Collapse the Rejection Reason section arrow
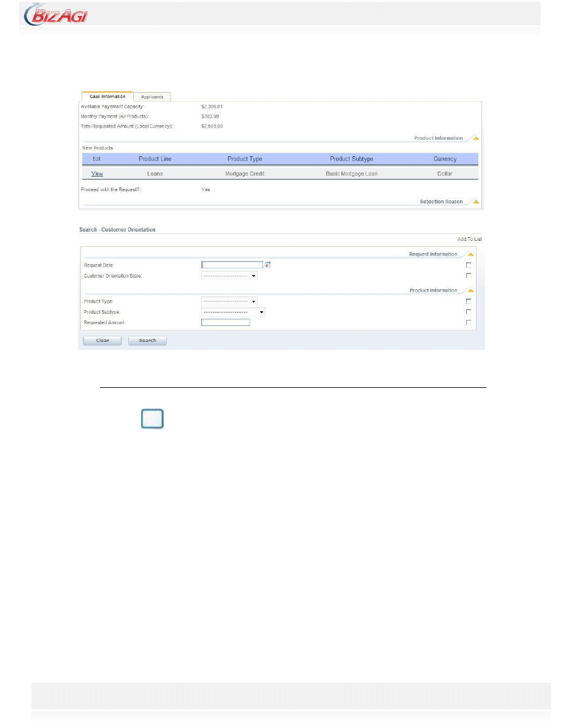 (x=475, y=202)
